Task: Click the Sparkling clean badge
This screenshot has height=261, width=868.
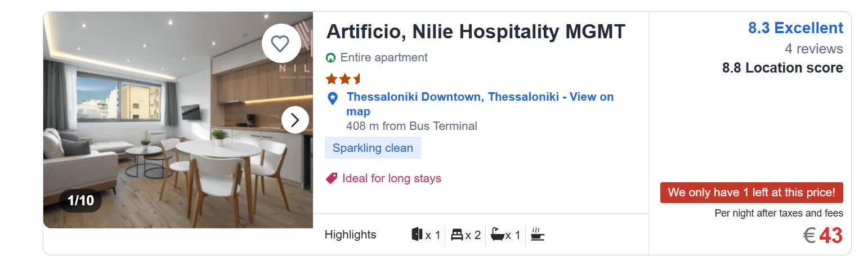Action: (x=373, y=148)
